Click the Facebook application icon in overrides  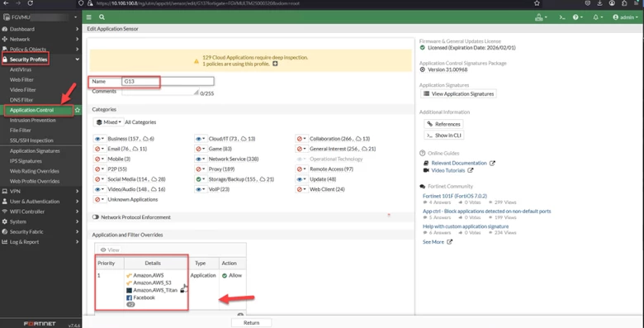pos(129,297)
